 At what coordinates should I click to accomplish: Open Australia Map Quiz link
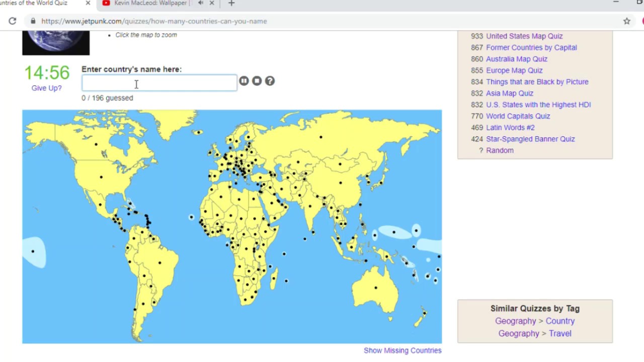[x=517, y=59]
